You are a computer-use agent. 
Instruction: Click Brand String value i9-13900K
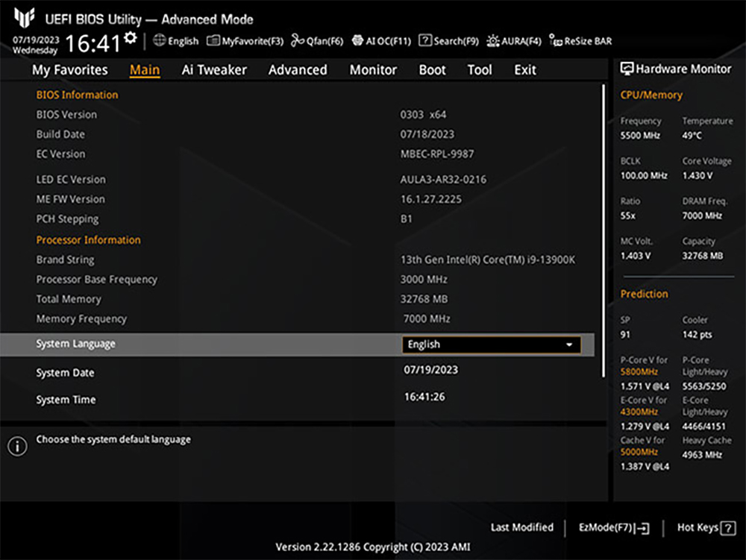point(488,260)
